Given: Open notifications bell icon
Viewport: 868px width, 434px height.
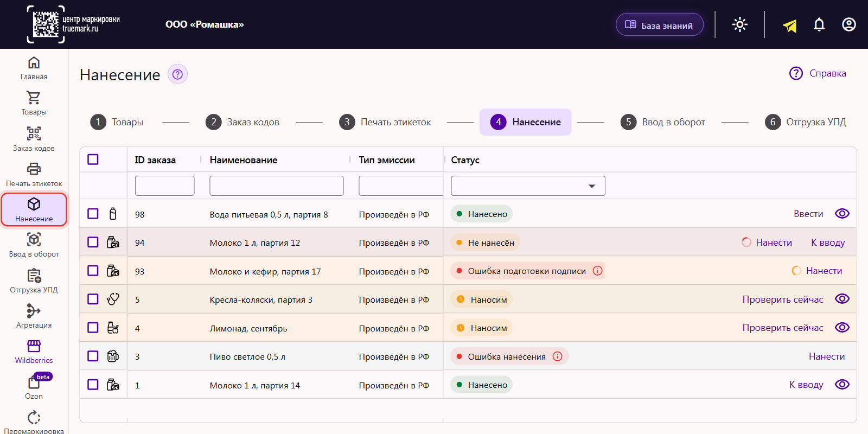Looking at the screenshot, I should tap(819, 24).
